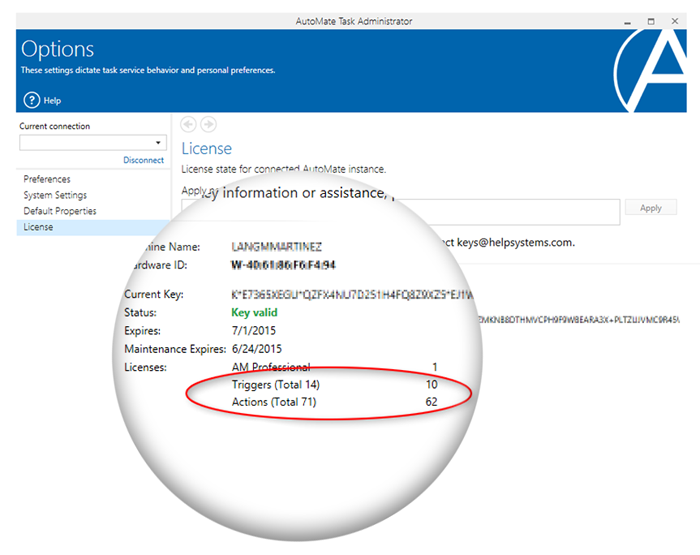700x555 pixels.
Task: Click the AutoMate 'A' logo
Action: pyautogui.click(x=650, y=71)
